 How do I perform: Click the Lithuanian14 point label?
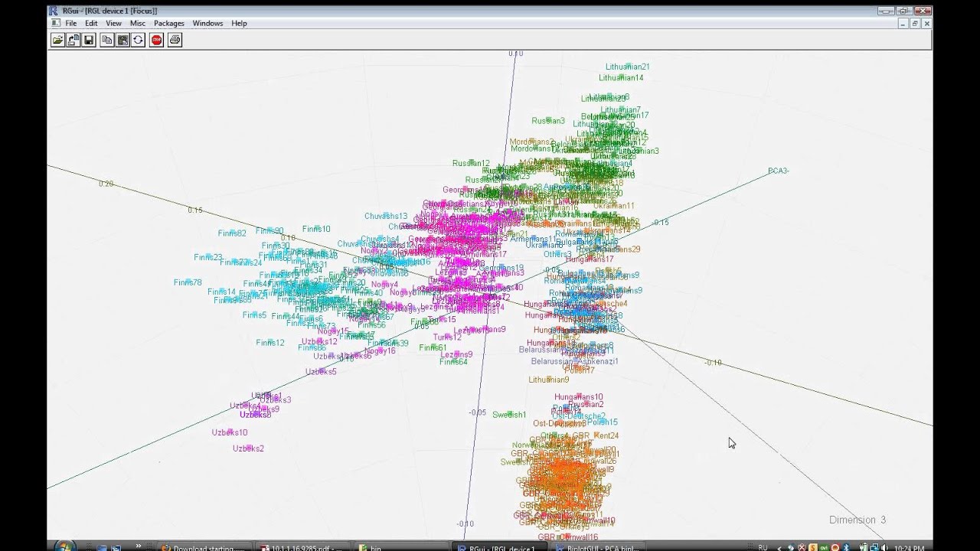pyautogui.click(x=621, y=77)
